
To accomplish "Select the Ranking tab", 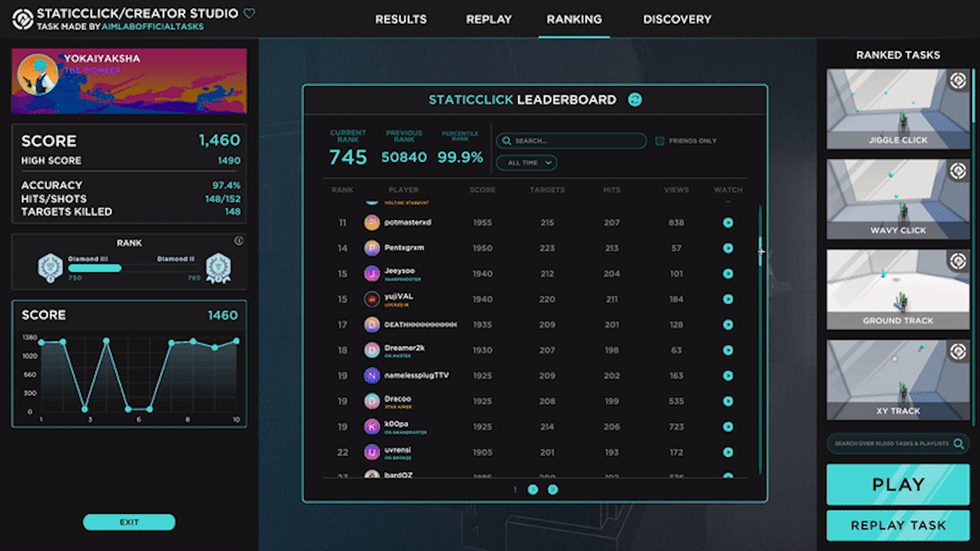I will click(x=574, y=19).
